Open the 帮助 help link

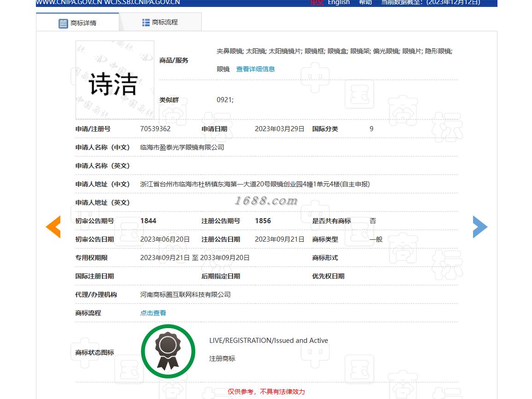click(365, 2)
